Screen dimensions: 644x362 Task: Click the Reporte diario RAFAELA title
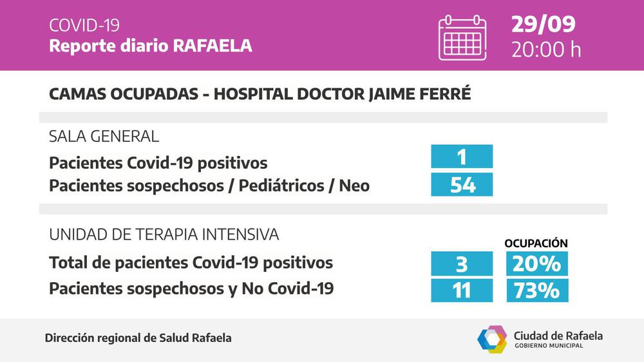[151, 46]
